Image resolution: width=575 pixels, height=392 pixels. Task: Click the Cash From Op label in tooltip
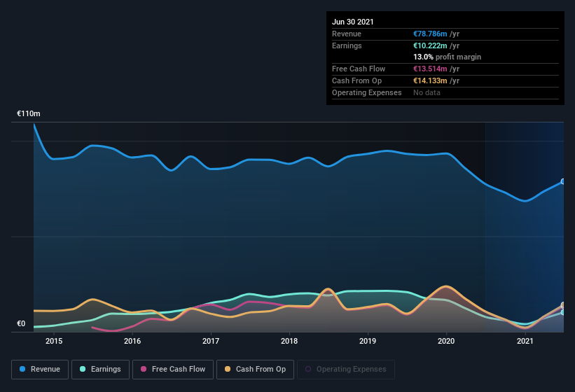pos(356,80)
